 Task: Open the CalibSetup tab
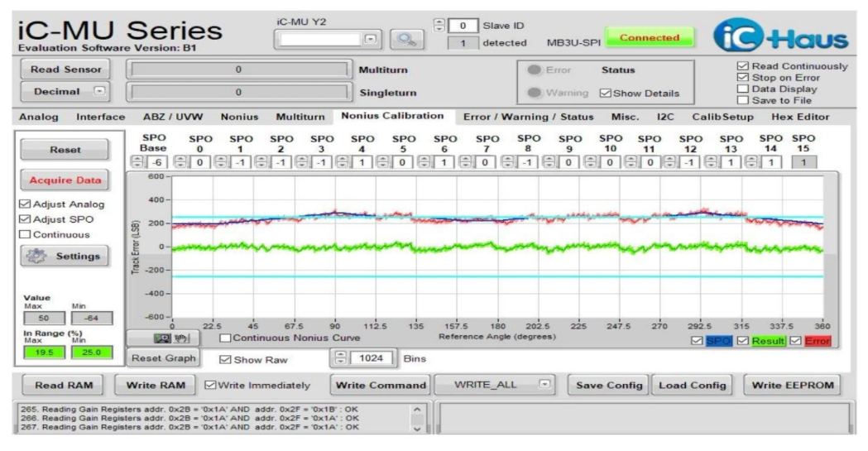tap(722, 117)
